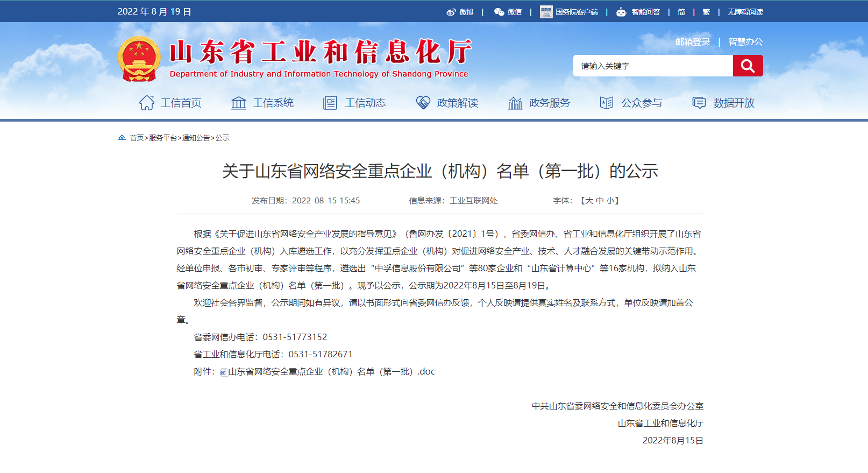Open the smart Q&A robot icon
868x473 pixels.
coord(621,12)
